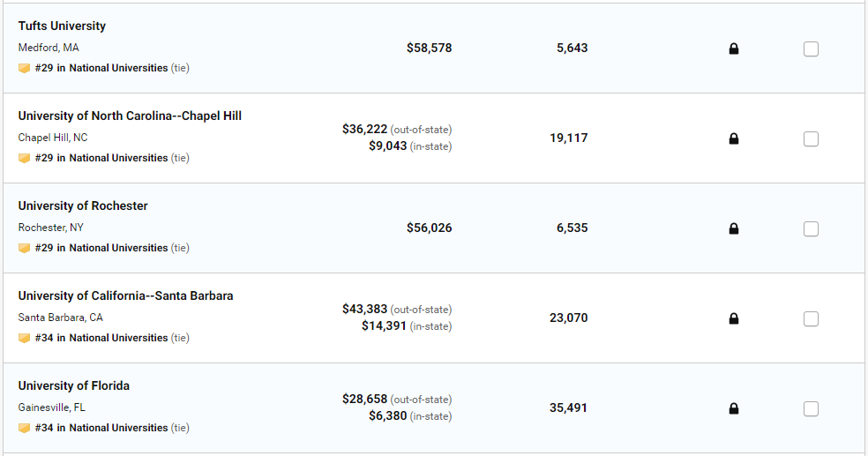Open University of California--Santa Barbara link
Viewport: 868px width, 456px height.
[x=125, y=296]
